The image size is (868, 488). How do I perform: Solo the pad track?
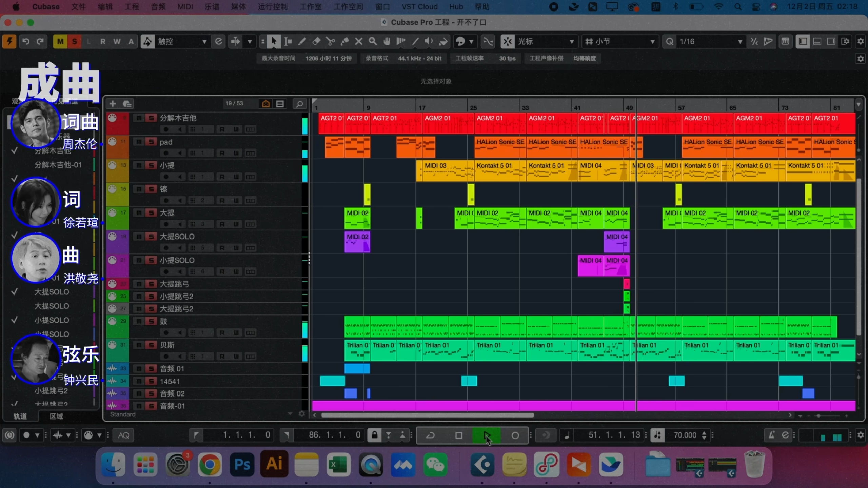point(151,142)
